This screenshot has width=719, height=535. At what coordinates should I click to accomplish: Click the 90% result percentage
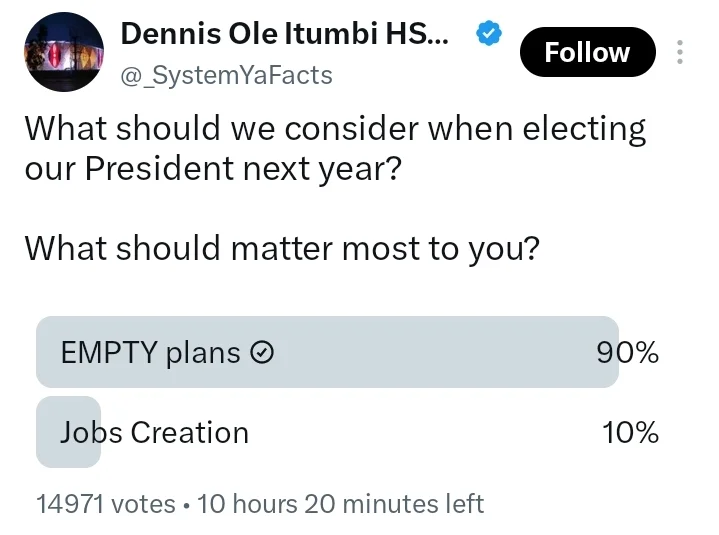point(627,353)
